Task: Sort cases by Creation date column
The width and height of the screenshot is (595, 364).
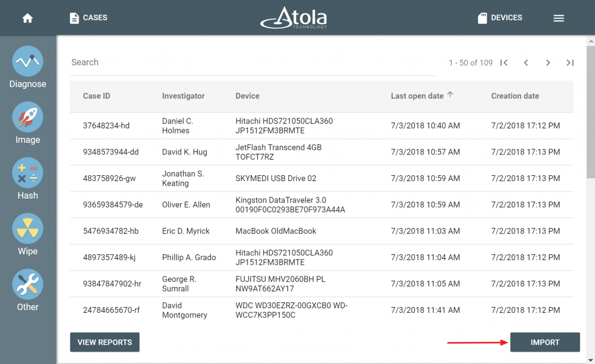Action: [x=517, y=96]
